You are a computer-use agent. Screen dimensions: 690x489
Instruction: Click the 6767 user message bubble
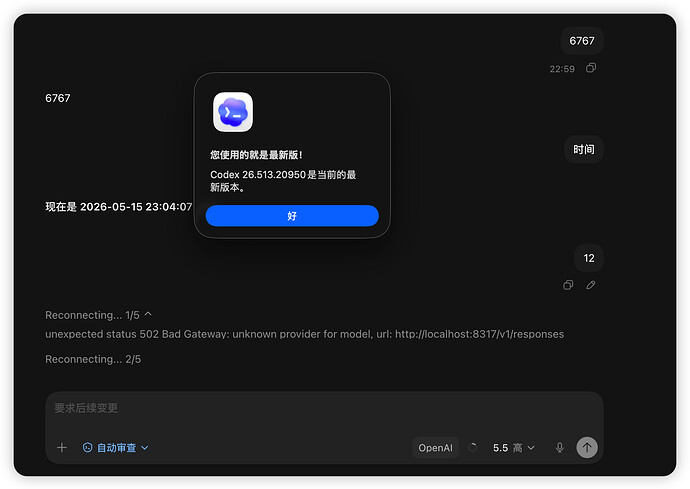pos(582,41)
